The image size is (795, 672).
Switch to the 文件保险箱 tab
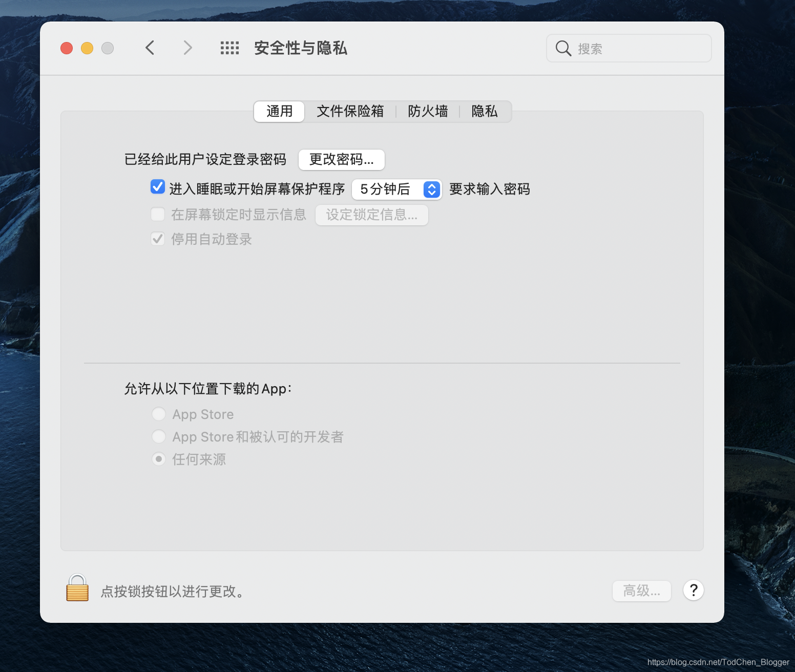tap(350, 111)
